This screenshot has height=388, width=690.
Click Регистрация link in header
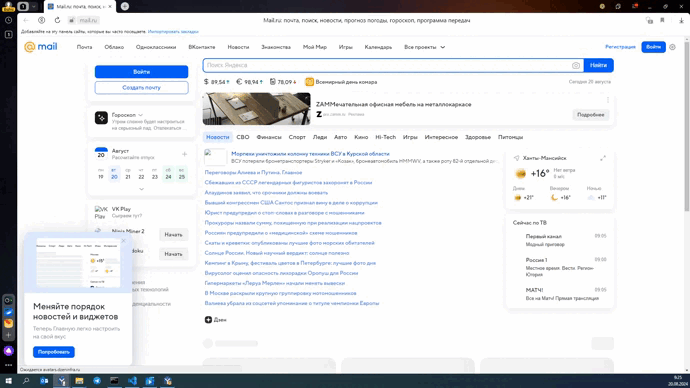(x=620, y=47)
